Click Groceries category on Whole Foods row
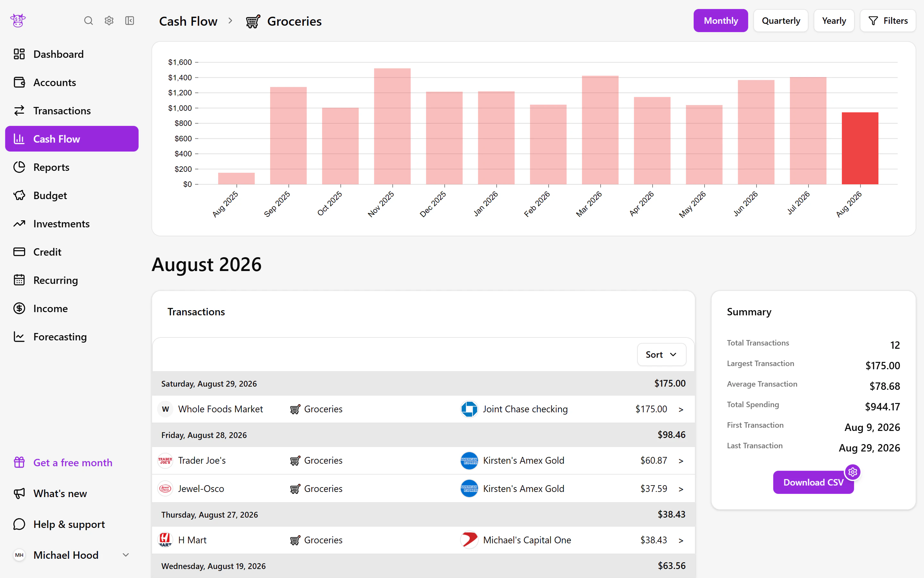Image resolution: width=924 pixels, height=578 pixels. (316, 409)
